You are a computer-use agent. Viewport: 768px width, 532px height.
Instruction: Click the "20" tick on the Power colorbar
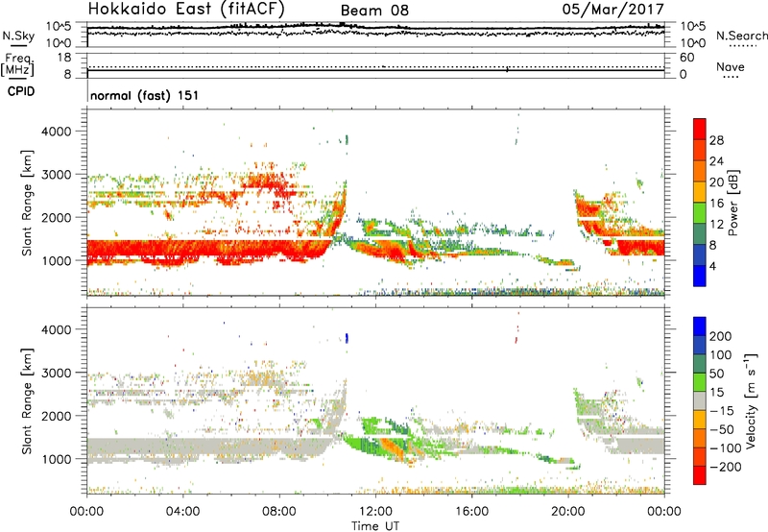(x=716, y=182)
